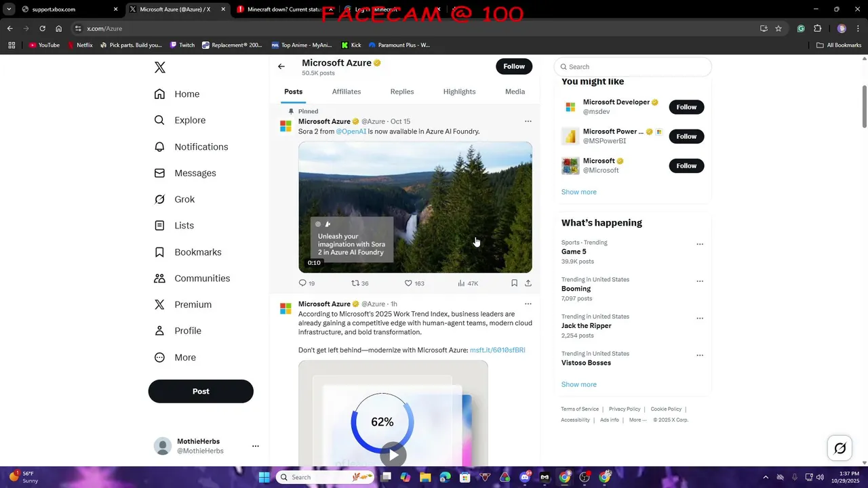Go to Profile from the sidebar
This screenshot has width=868, height=488.
(178, 331)
